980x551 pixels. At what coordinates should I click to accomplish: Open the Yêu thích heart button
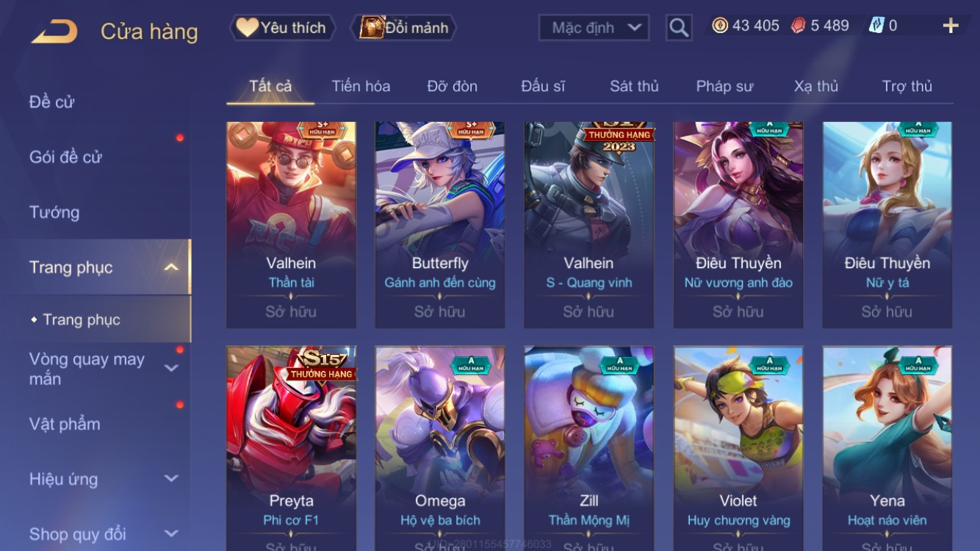pyautogui.click(x=283, y=28)
